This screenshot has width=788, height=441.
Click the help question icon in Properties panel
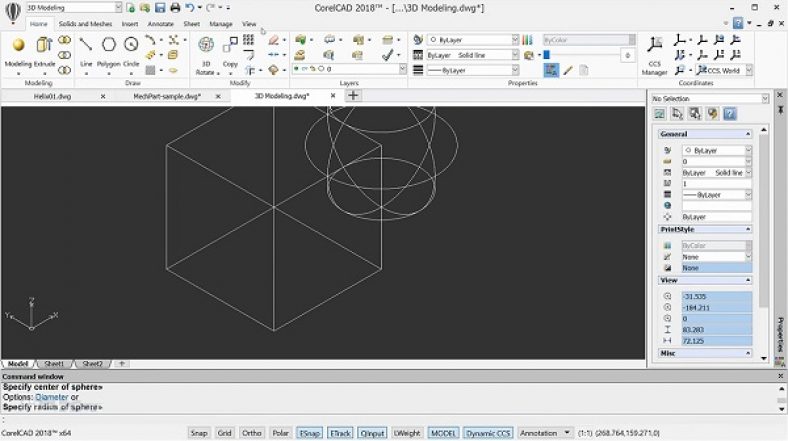[730, 114]
